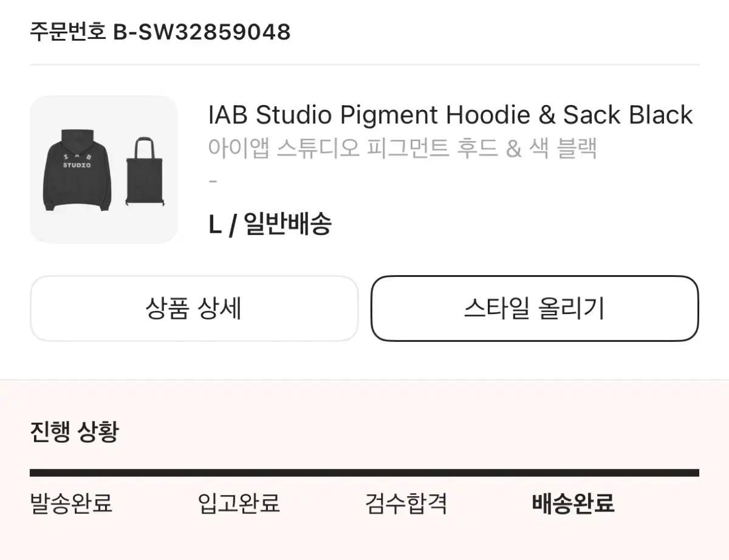Select the bold 배송완료 delivered step

pyautogui.click(x=573, y=504)
